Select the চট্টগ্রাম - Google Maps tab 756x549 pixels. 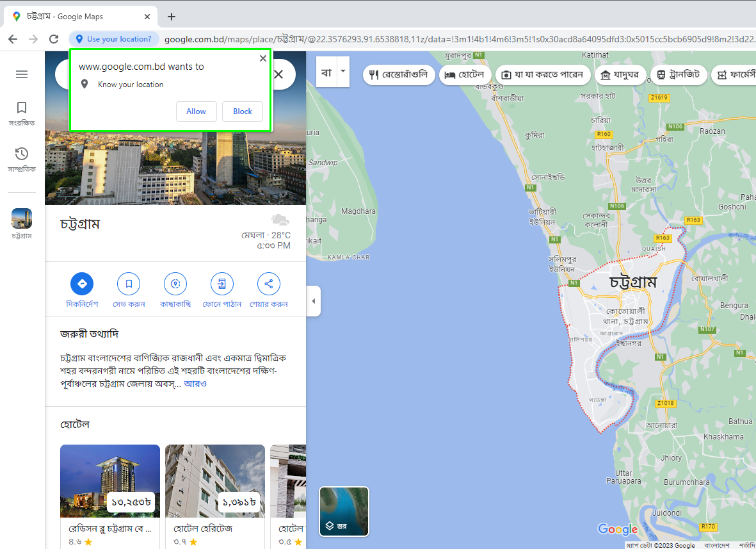[81, 17]
